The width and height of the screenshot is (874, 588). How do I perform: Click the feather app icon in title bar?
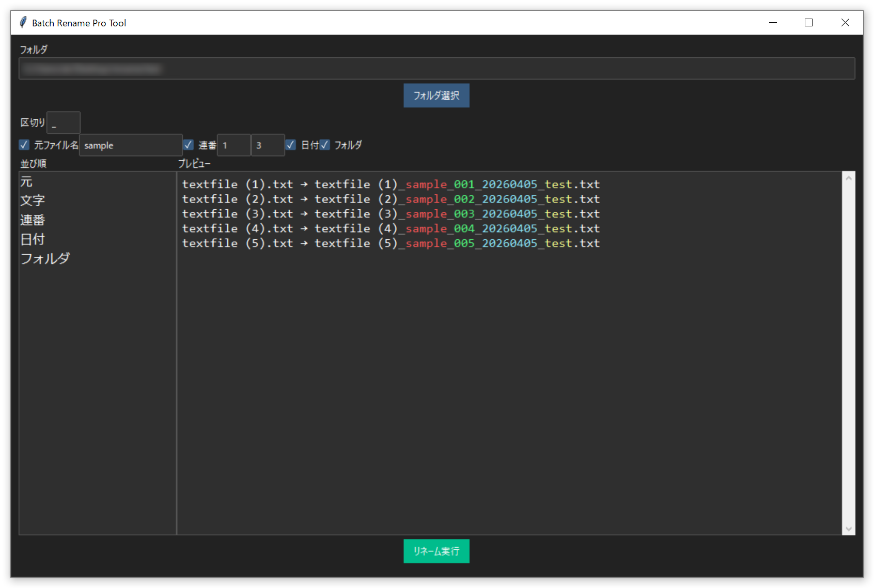coord(23,22)
